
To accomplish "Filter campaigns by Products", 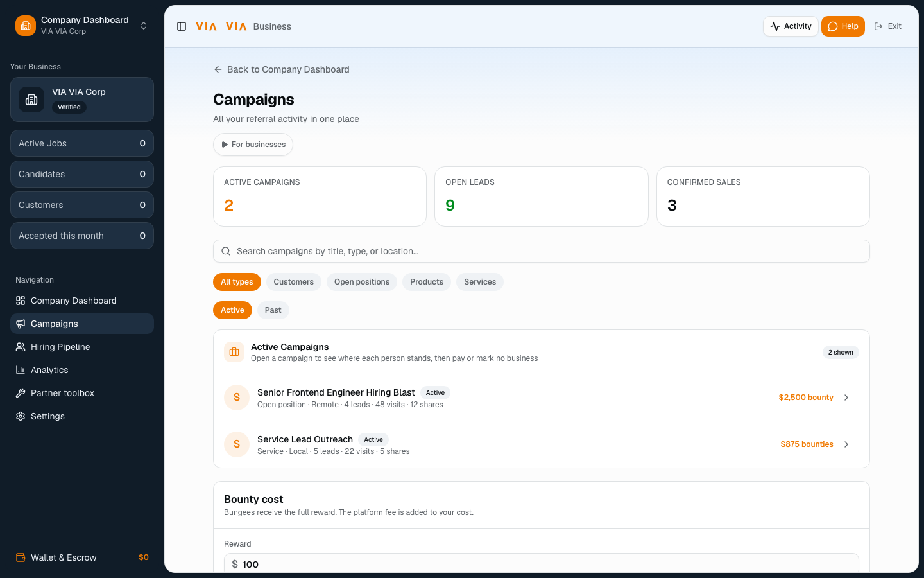I will (427, 282).
